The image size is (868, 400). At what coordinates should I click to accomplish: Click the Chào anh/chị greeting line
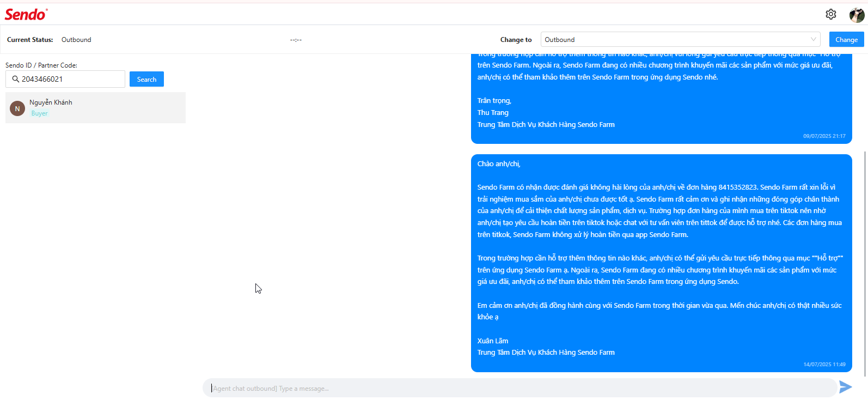[499, 163]
